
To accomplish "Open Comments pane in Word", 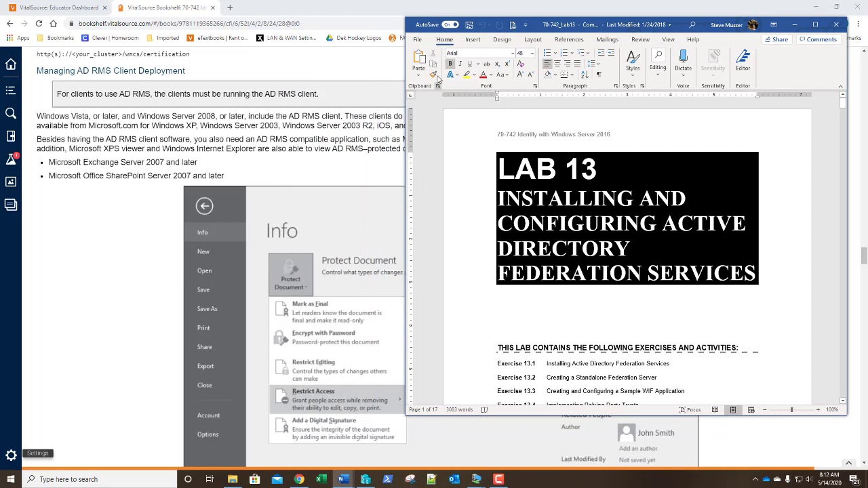I will (x=818, y=39).
